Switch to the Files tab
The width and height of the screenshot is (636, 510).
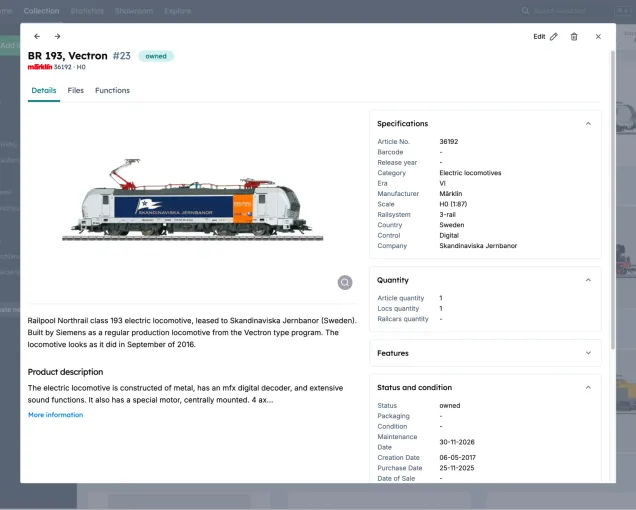click(75, 90)
